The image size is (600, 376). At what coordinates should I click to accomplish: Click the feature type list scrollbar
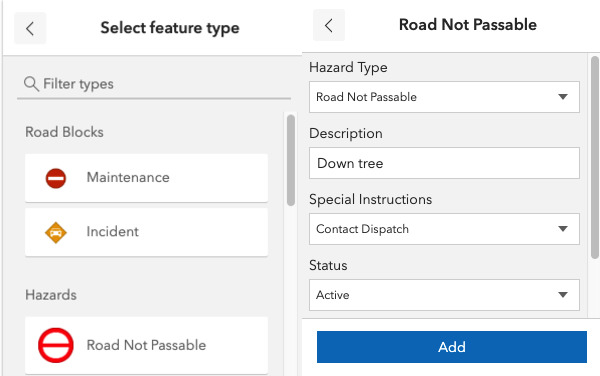pos(291,160)
